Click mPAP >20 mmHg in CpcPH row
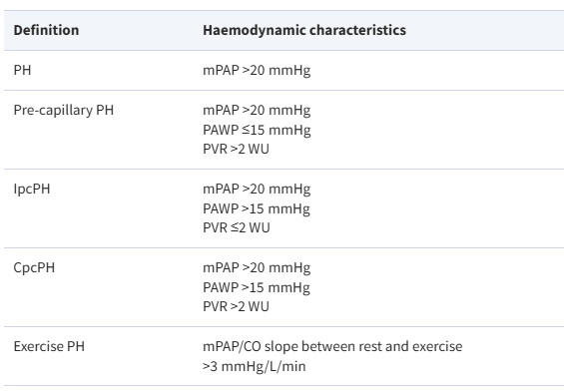The height and width of the screenshot is (392, 564). pos(257,268)
